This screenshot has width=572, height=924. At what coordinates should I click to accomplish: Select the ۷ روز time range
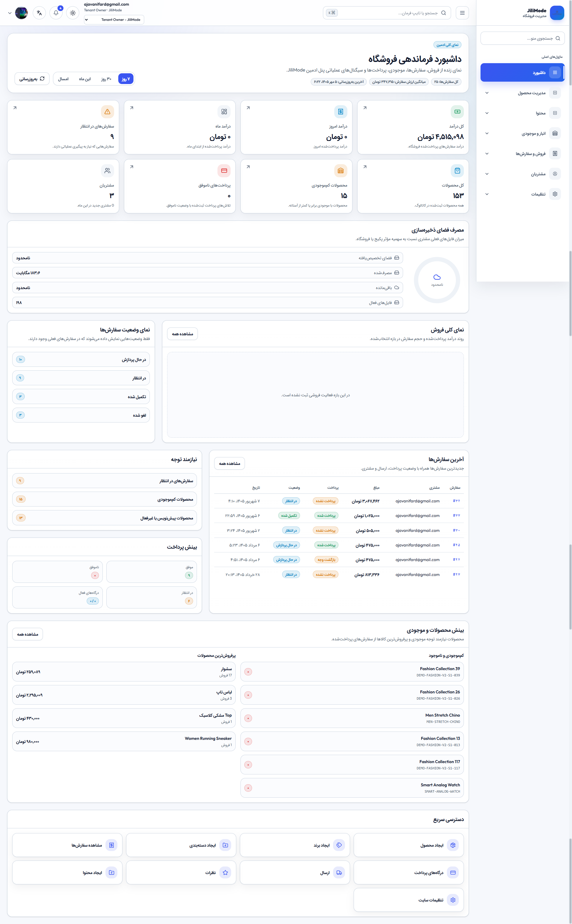pos(126,79)
